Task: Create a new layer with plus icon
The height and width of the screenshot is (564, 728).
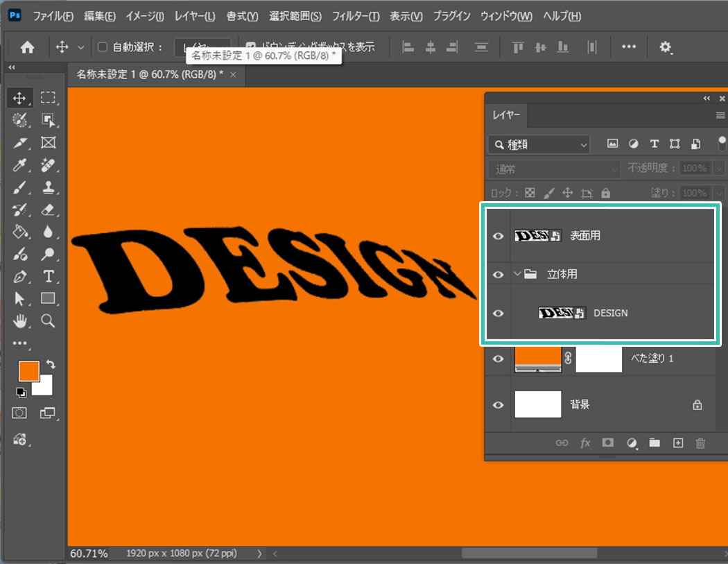Action: click(678, 443)
